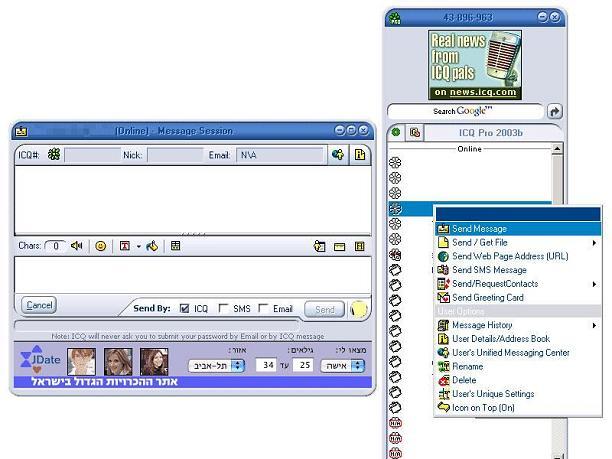This screenshot has height=459, width=612.
Task: Enable the Email Send By checkbox
Action: tap(263, 309)
